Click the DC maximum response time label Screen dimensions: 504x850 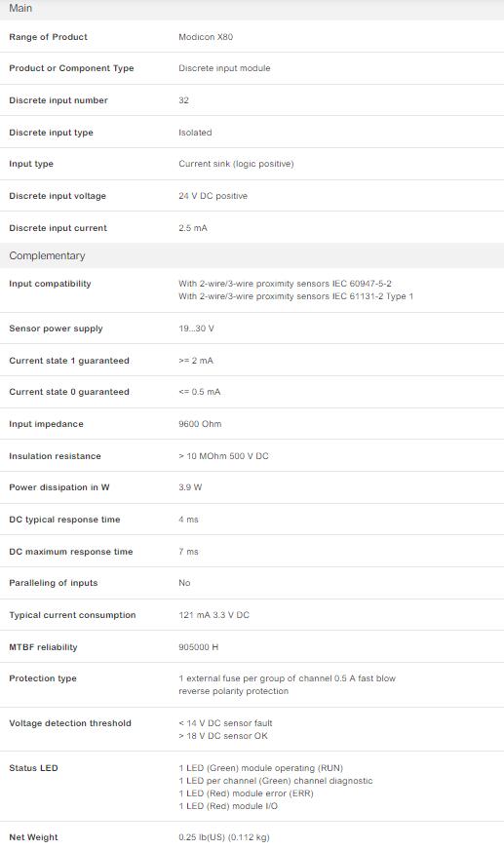point(71,552)
